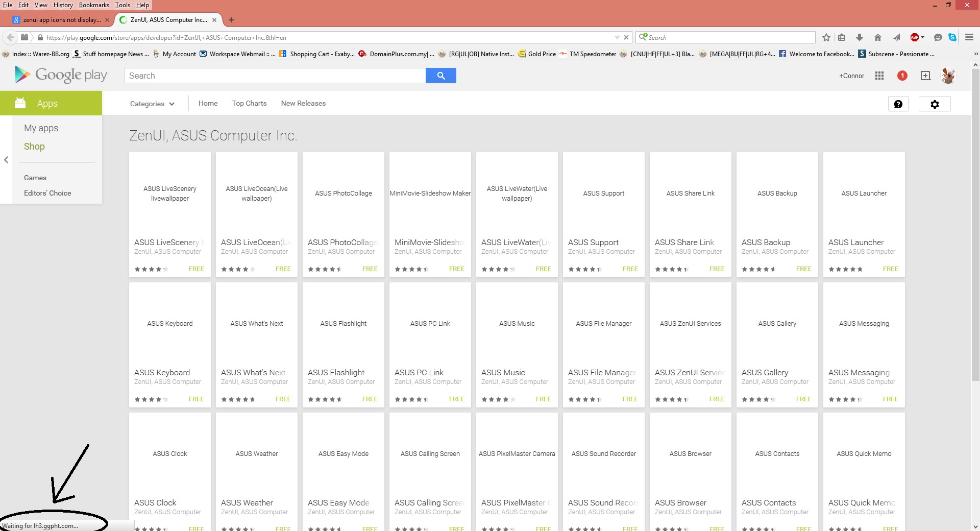Click the browser address bar URL

click(327, 37)
